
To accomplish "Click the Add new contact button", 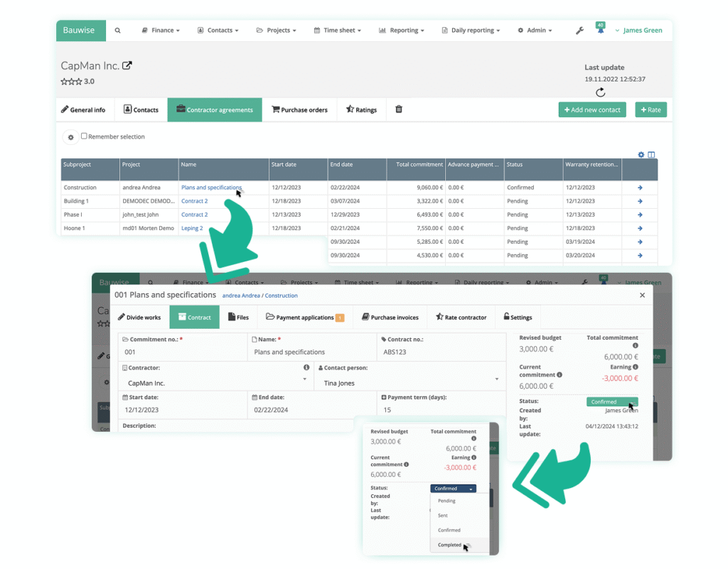I will pyautogui.click(x=591, y=109).
